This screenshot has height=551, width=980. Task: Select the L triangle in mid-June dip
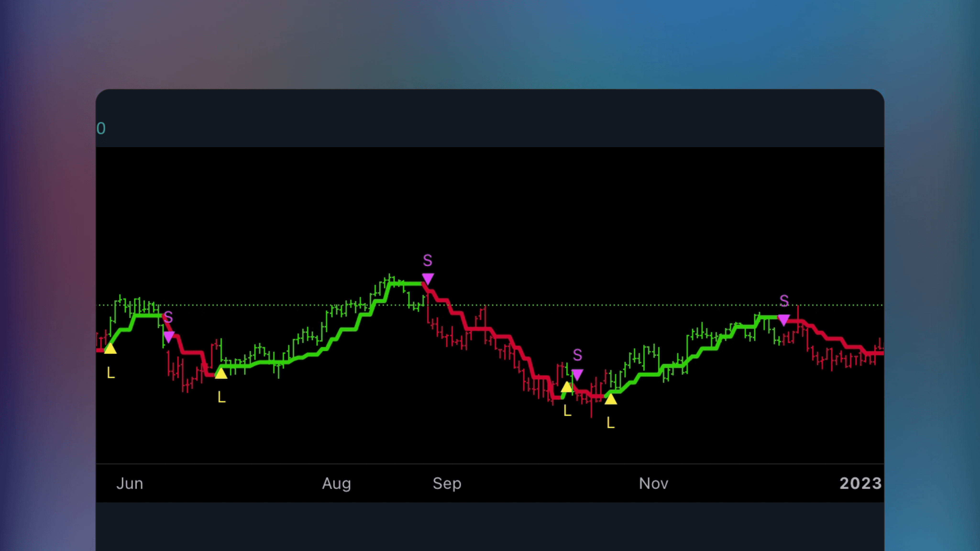221,374
